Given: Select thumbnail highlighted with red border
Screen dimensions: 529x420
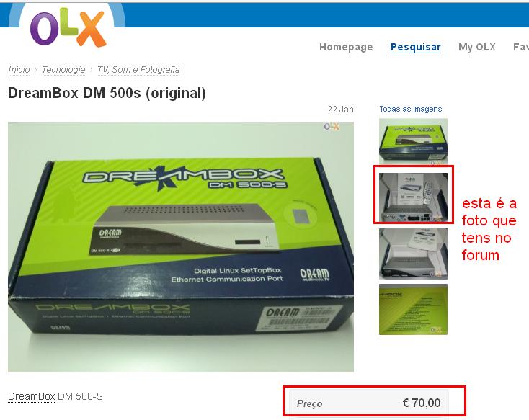Looking at the screenshot, I should (413, 197).
